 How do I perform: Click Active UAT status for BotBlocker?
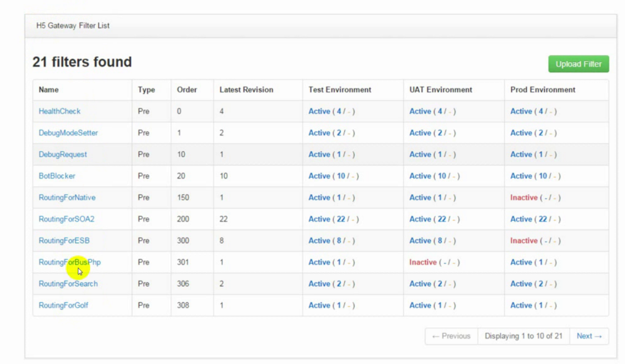point(420,176)
